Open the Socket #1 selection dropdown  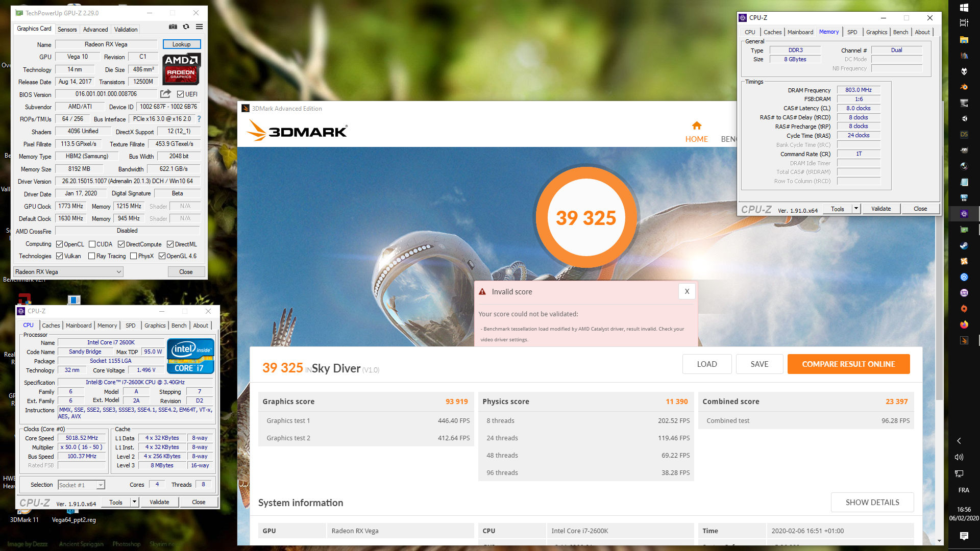(82, 485)
